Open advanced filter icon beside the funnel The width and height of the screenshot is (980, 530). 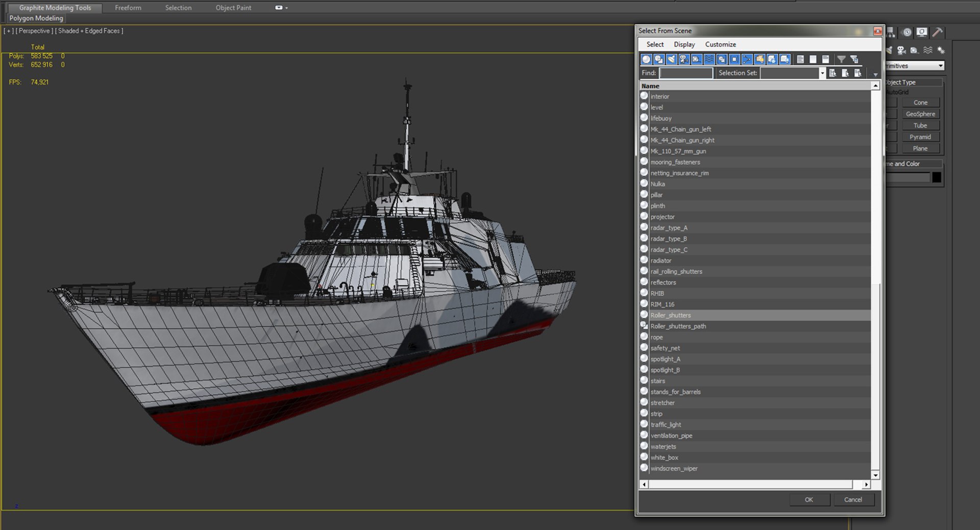tap(854, 59)
